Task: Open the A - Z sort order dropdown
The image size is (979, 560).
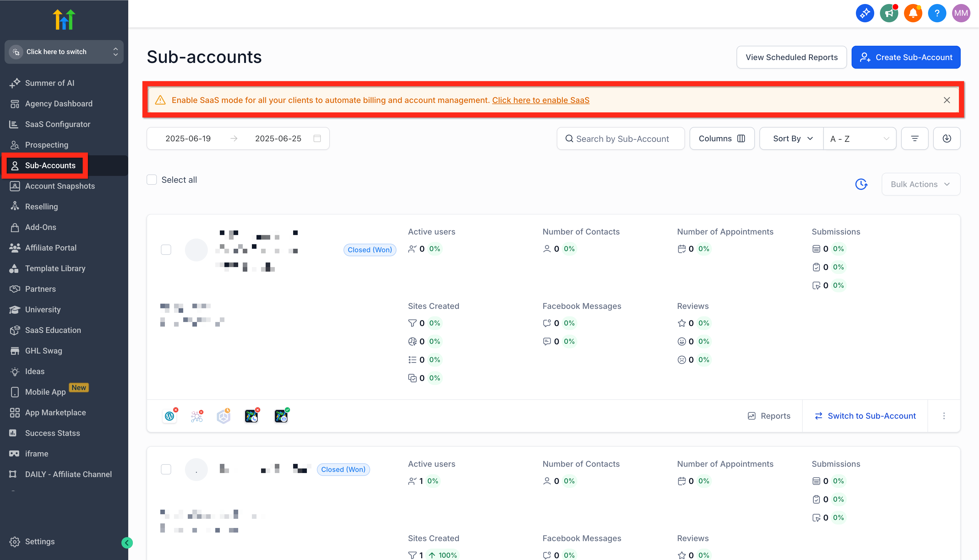Action: 859,138
